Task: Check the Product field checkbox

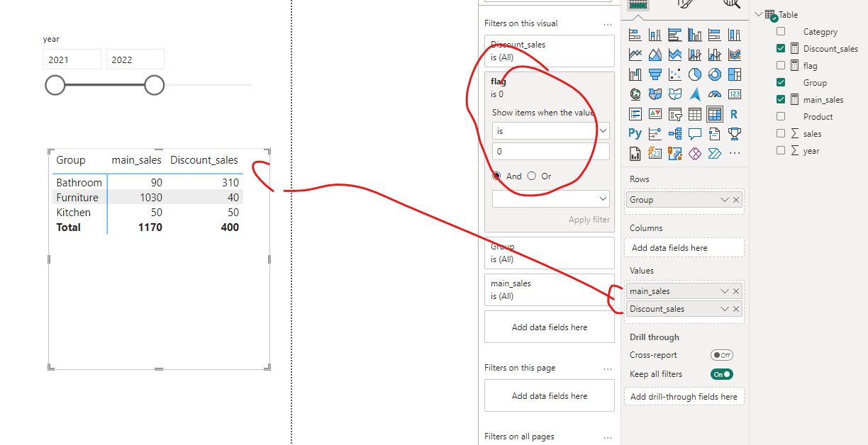Action: pos(781,116)
